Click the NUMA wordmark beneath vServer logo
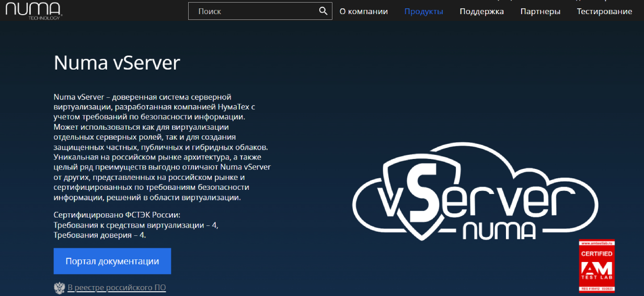The image size is (644, 296). pos(498,231)
